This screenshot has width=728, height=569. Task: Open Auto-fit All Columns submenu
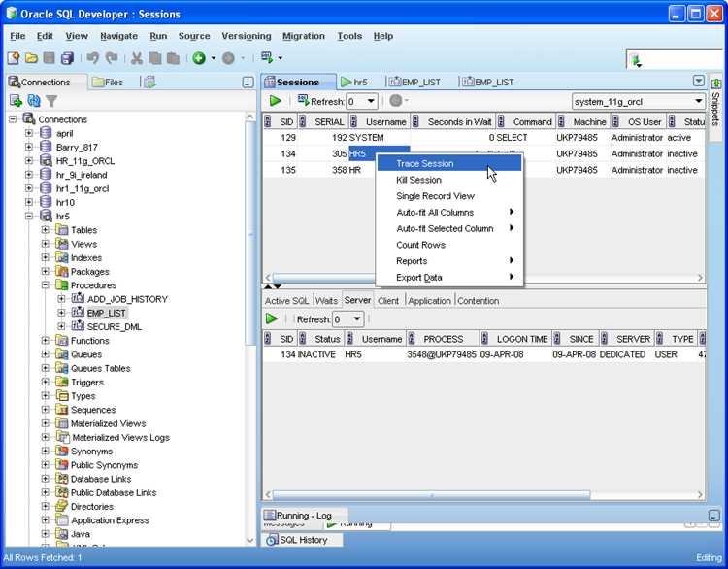tap(449, 213)
